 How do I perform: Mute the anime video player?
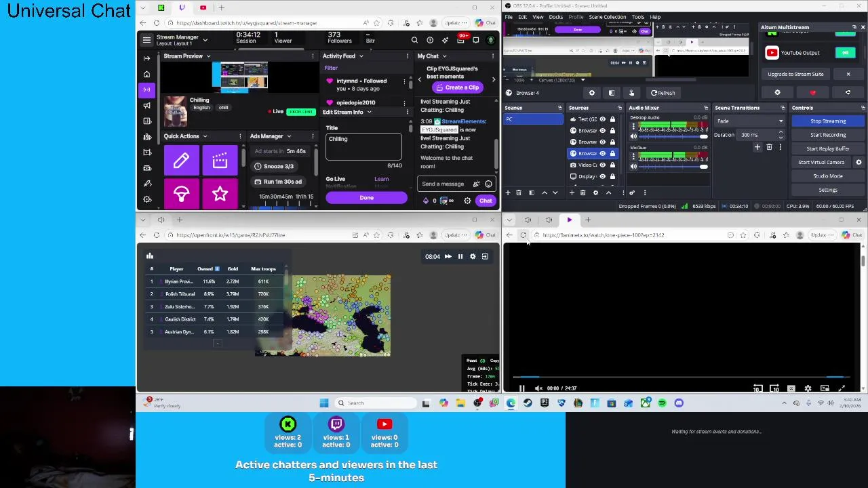click(x=538, y=388)
